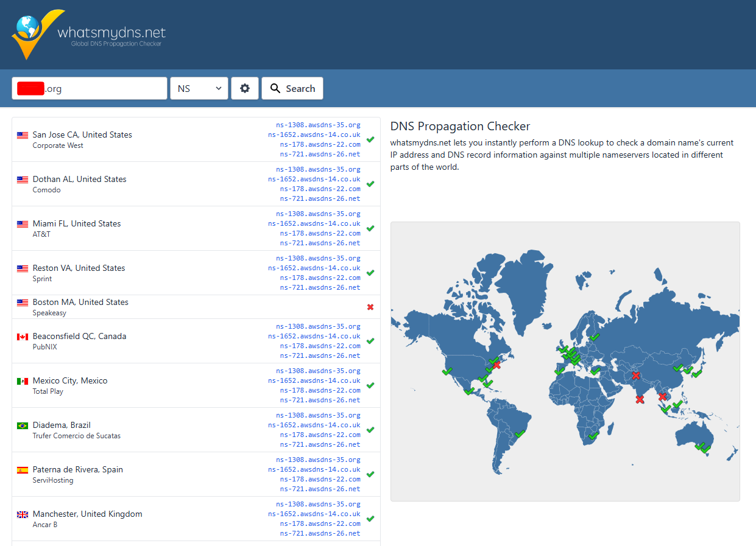756x546 pixels.
Task: Open ns-1308.awsdns-35.org link for San Jose
Action: pos(318,125)
